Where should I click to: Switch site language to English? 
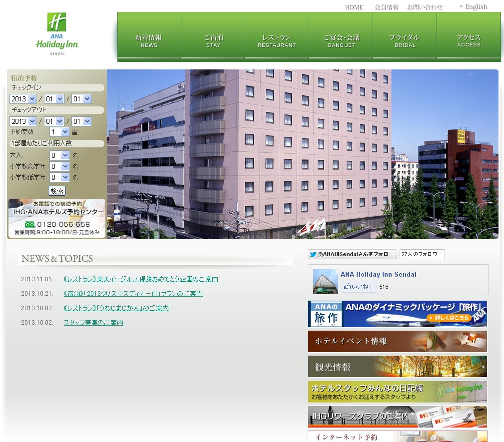[x=476, y=7]
